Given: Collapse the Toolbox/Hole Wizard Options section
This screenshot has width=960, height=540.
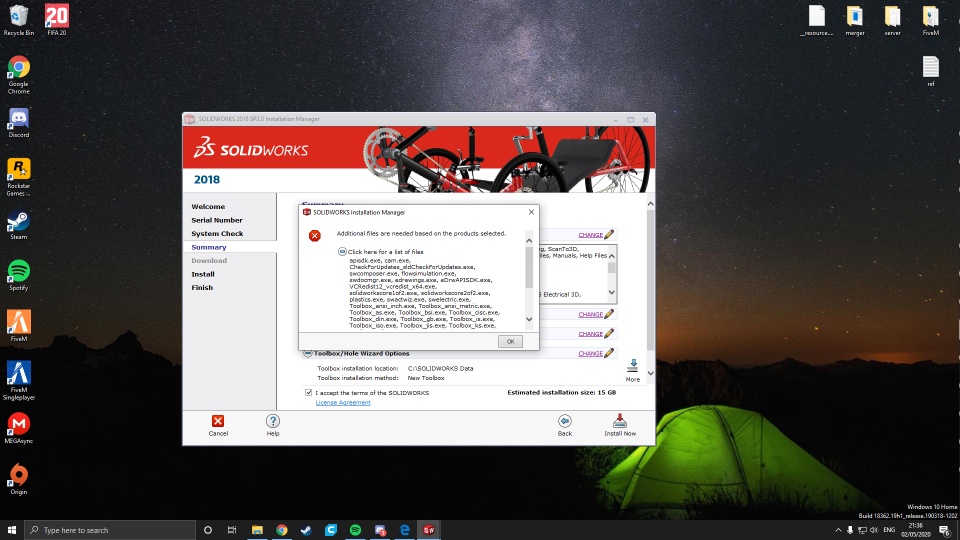Looking at the screenshot, I should [x=308, y=353].
